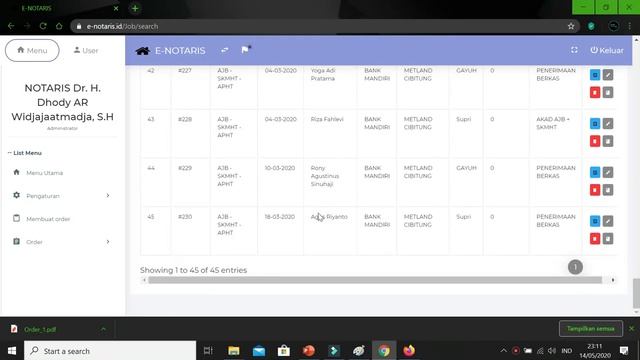The width and height of the screenshot is (640, 360).
Task: Click the name Rony Agustinus Sinuhaji
Action: (324, 176)
